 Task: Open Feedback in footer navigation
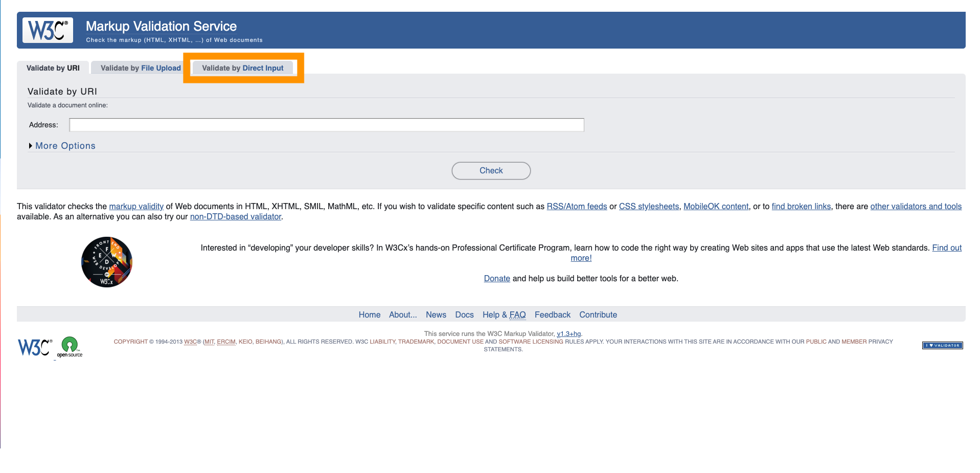552,314
